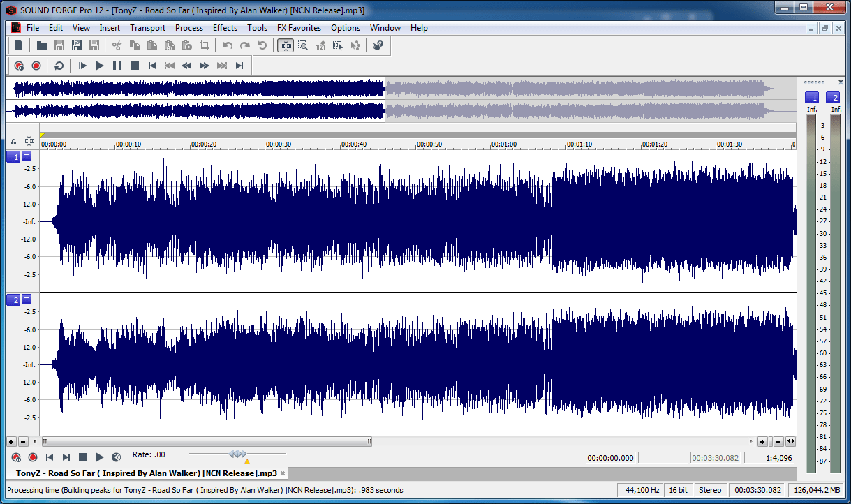The height and width of the screenshot is (504, 851).
Task: Select the Pencil tool icon
Action: [x=320, y=45]
